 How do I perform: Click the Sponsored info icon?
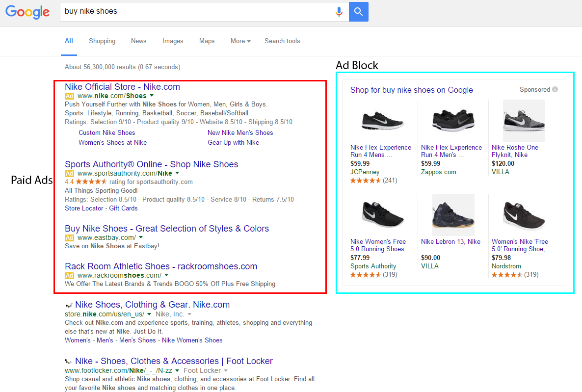[x=555, y=89]
